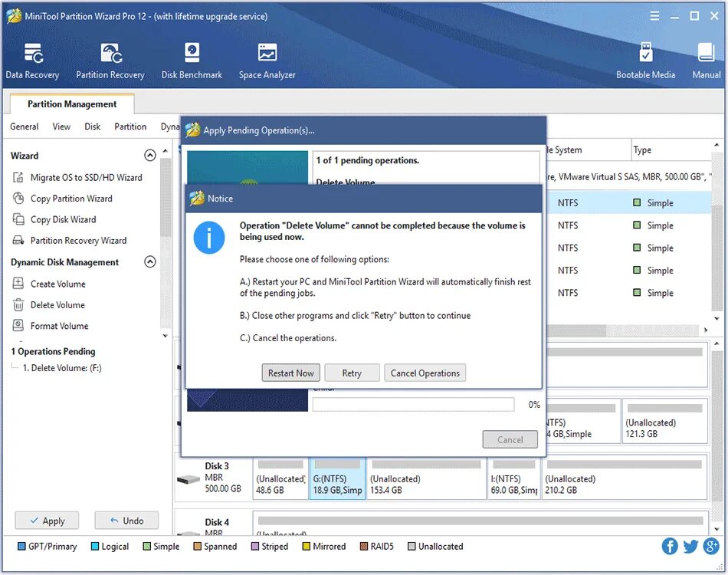Open the Partition menu

pos(130,127)
